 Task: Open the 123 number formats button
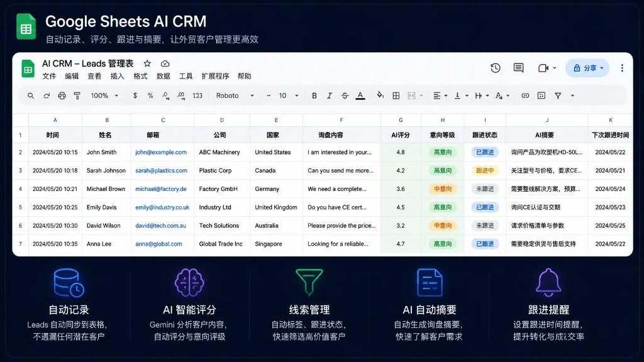click(197, 96)
